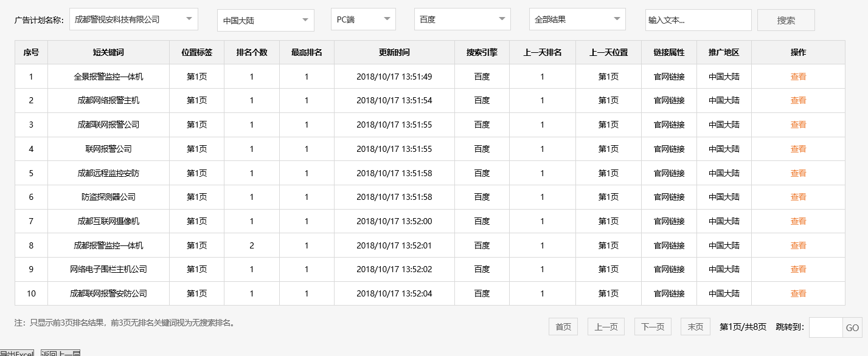This screenshot has height=356, width=868.
Task: Click 首页 to jump to first page
Action: (x=563, y=326)
